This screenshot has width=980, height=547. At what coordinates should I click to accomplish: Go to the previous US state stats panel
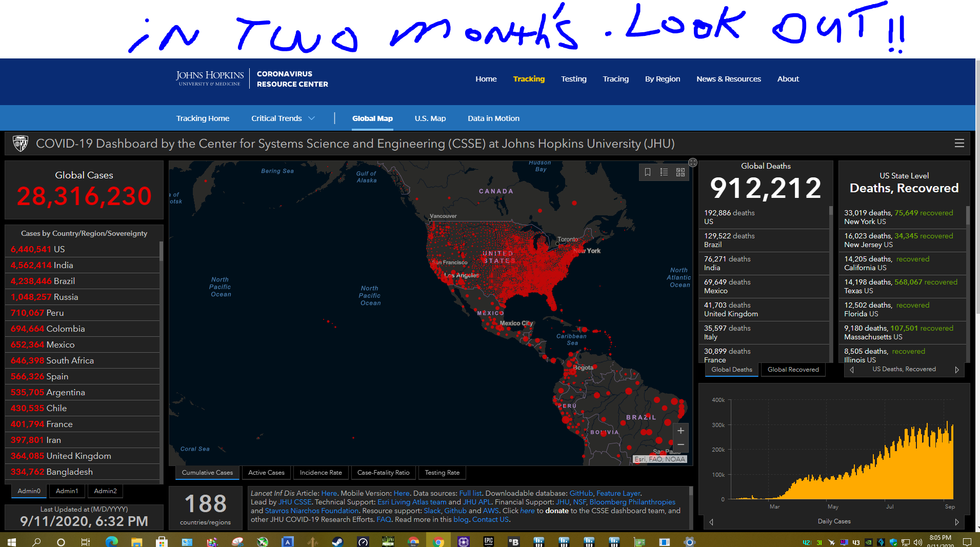[x=852, y=370]
